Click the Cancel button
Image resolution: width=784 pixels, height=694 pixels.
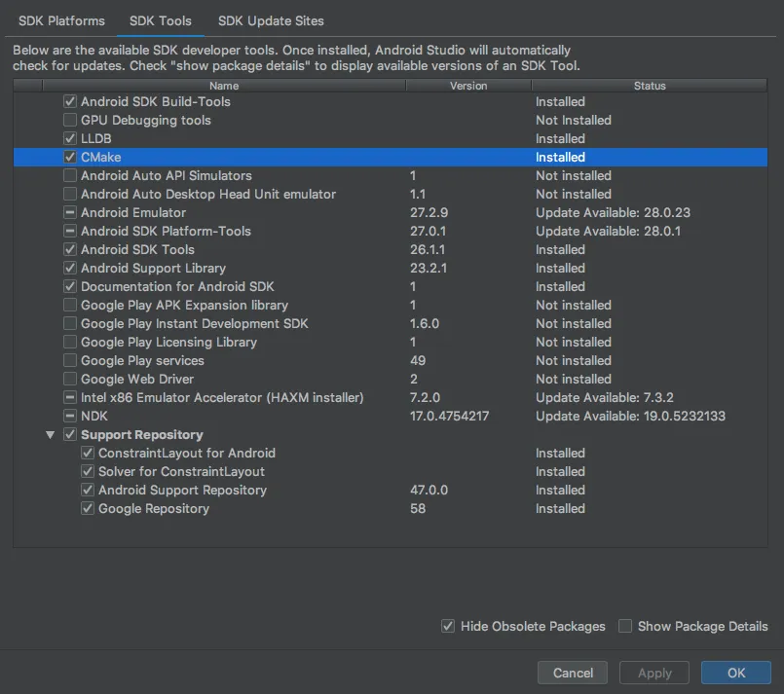(573, 673)
